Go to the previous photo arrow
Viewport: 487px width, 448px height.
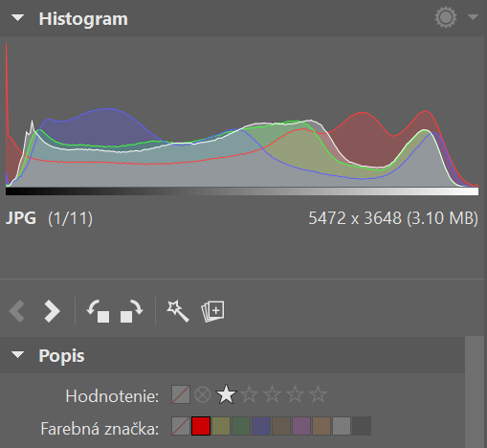(x=17, y=310)
